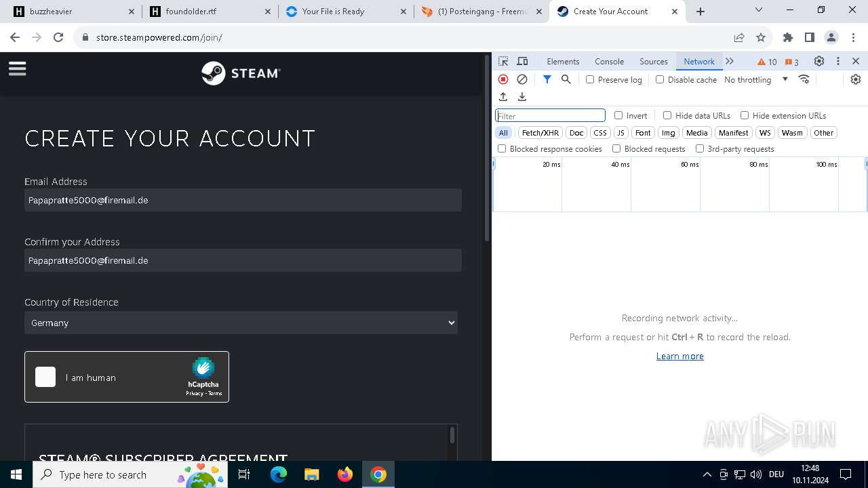Reload the Steam page

58,37
